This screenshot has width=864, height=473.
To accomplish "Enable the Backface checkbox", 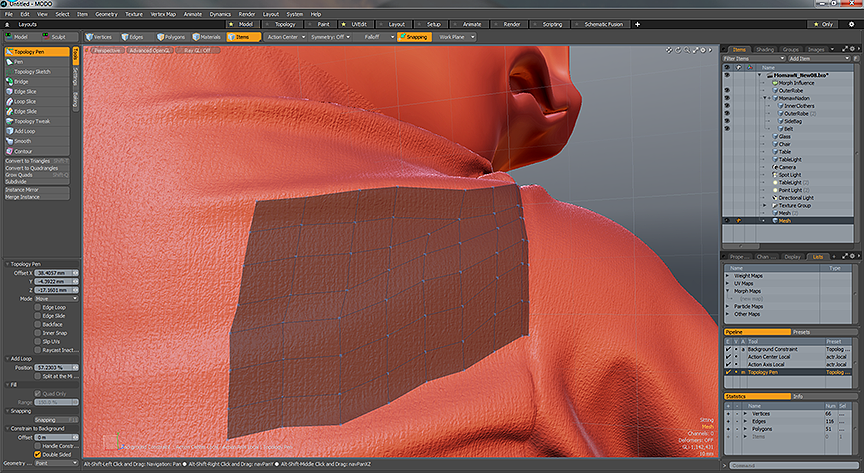I will 38,325.
